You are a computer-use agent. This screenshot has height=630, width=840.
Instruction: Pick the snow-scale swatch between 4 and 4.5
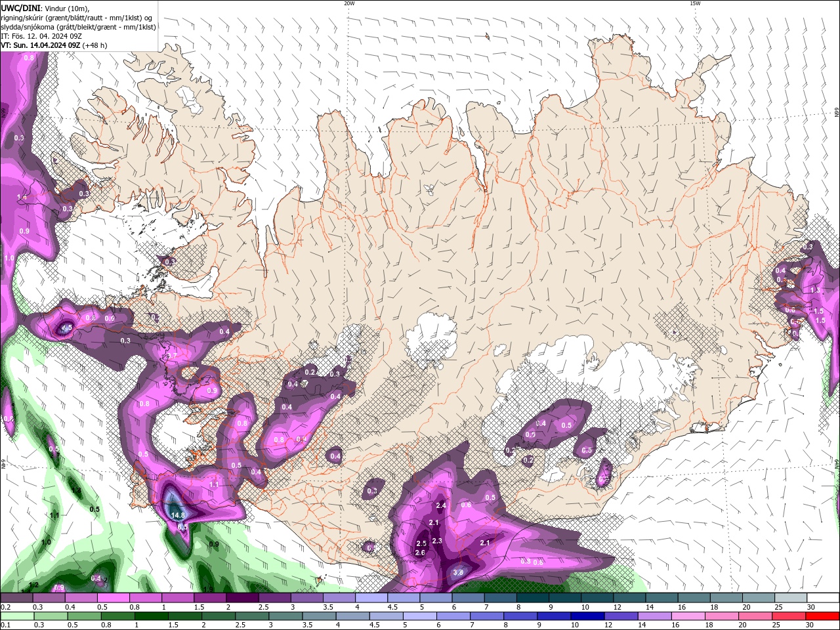coord(371,598)
